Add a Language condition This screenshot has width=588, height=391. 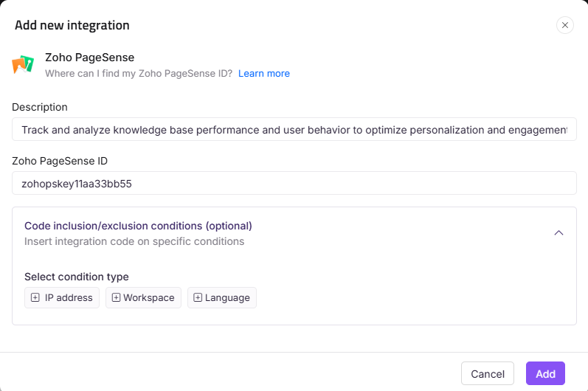222,297
